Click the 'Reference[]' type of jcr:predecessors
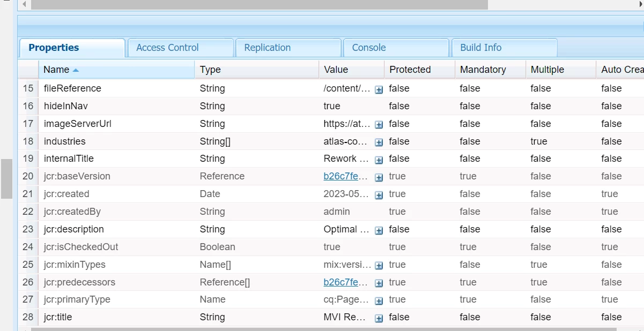644x331 pixels. 225,282
